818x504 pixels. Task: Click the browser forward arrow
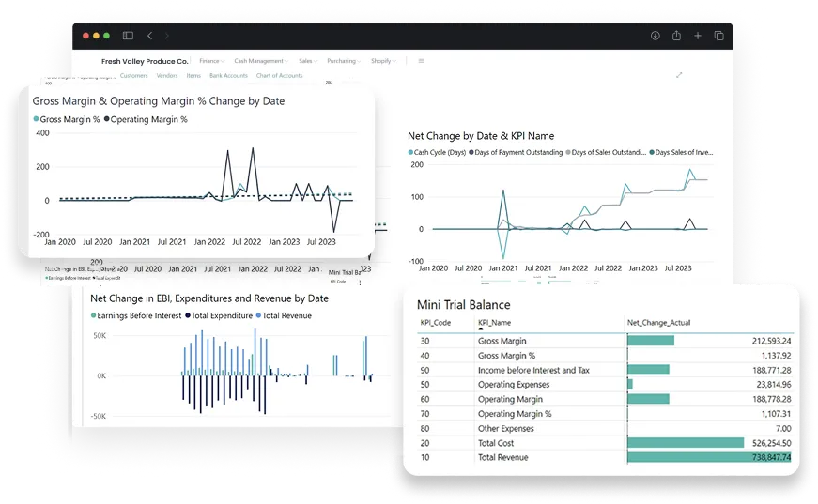click(167, 36)
